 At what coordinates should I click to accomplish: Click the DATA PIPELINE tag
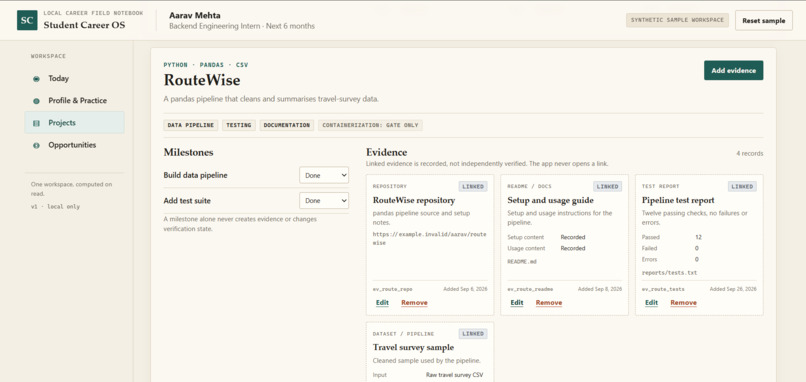191,125
